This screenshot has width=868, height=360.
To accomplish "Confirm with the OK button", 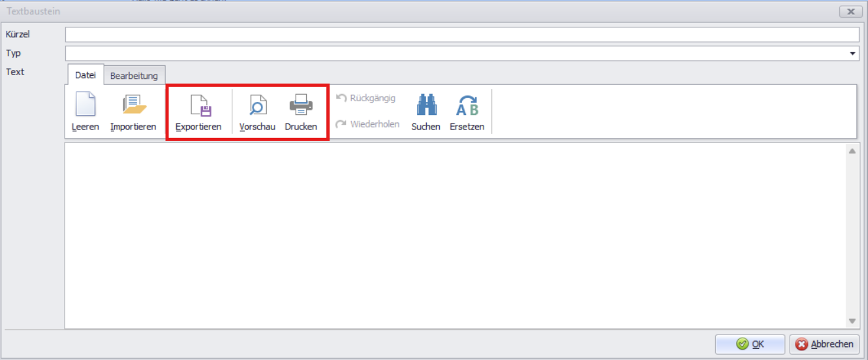I will click(750, 344).
